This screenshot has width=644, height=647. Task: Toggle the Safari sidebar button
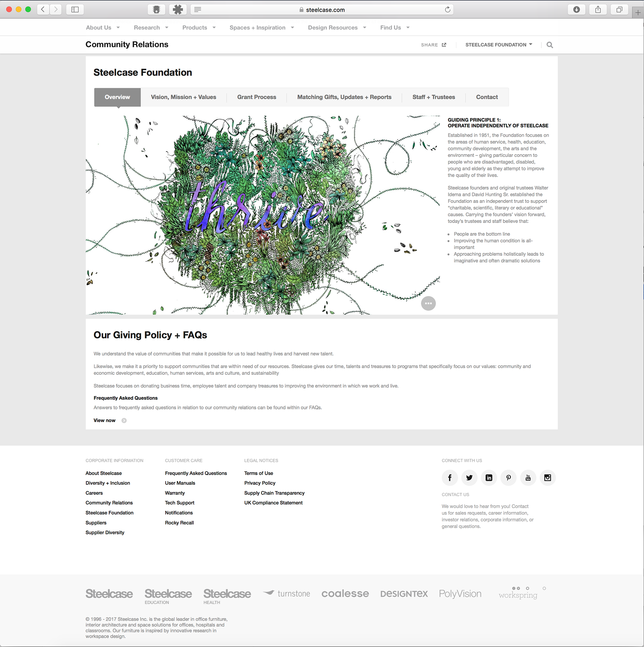click(x=75, y=10)
